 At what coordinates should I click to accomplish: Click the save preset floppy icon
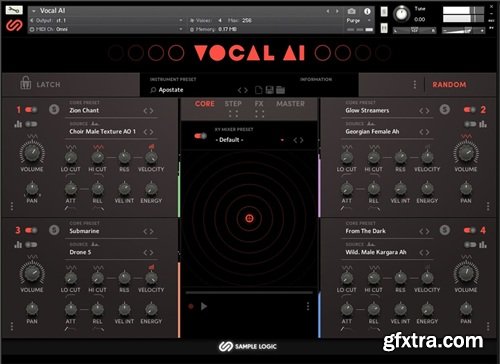[x=269, y=90]
